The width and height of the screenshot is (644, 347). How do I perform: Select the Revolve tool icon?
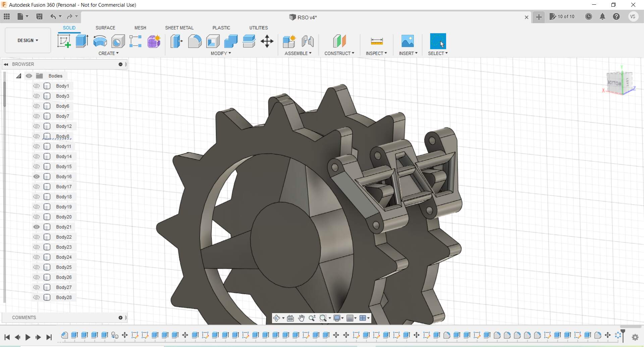[100, 41]
